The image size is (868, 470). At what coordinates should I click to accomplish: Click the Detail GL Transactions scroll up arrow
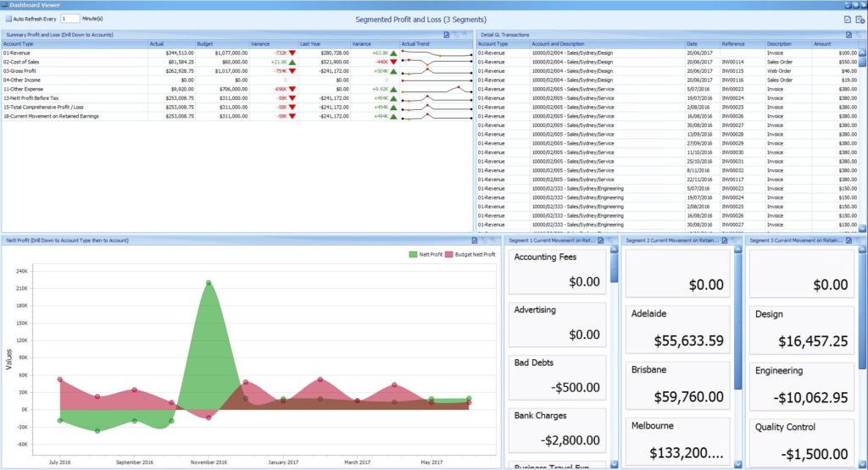tap(862, 53)
